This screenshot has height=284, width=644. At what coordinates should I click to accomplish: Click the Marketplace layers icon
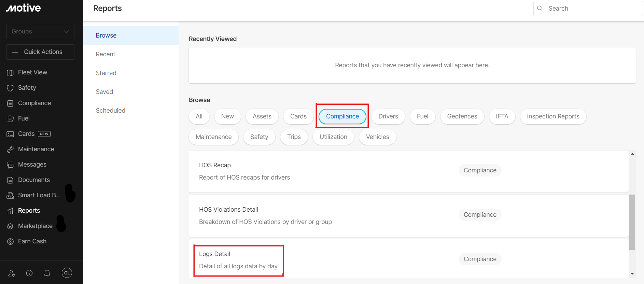(x=10, y=226)
